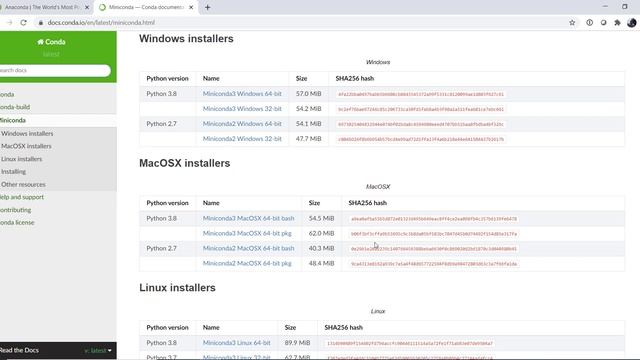Download Miniconda3 MacOSX 64-bit pkg
Viewport: 640px width, 360px height.
(x=247, y=233)
